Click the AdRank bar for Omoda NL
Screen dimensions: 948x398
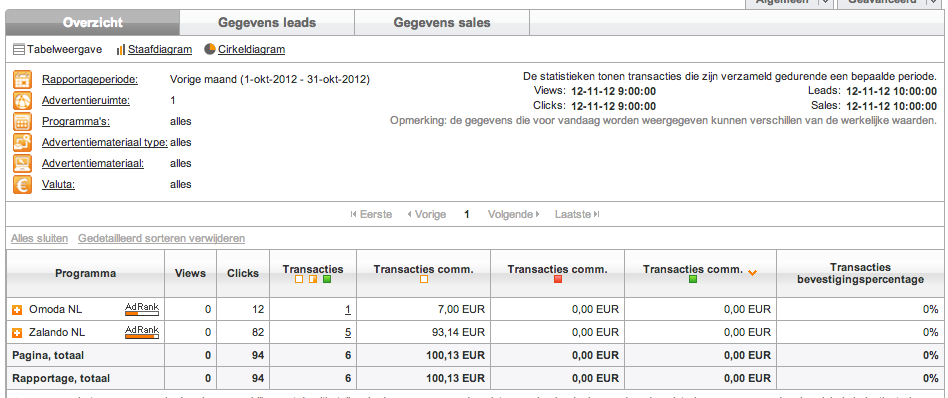[x=141, y=310]
